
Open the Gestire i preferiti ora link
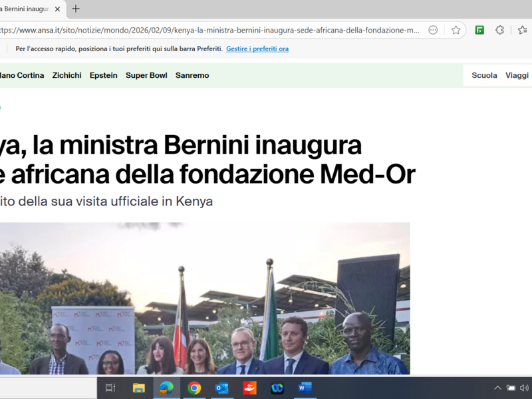pyautogui.click(x=257, y=49)
